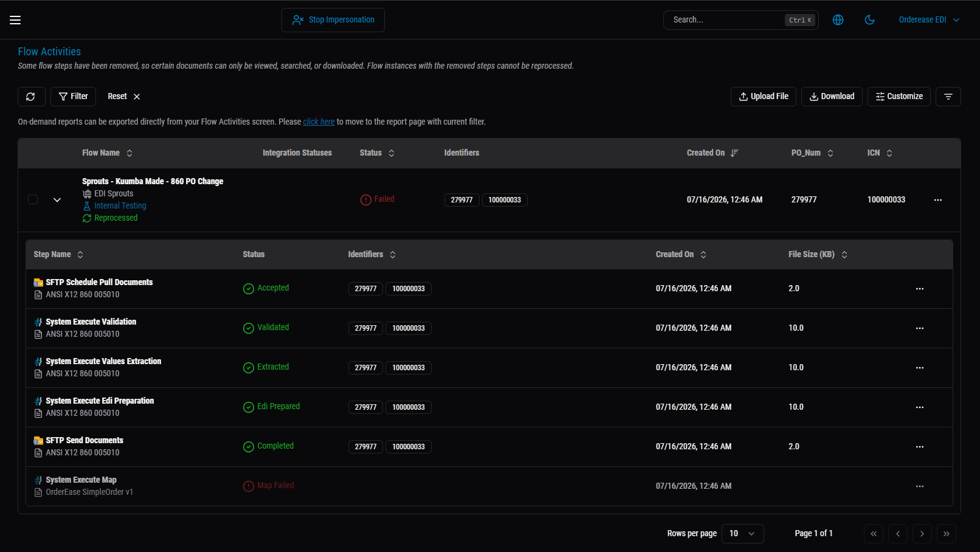Open row actions for Sprouts flow

click(938, 200)
